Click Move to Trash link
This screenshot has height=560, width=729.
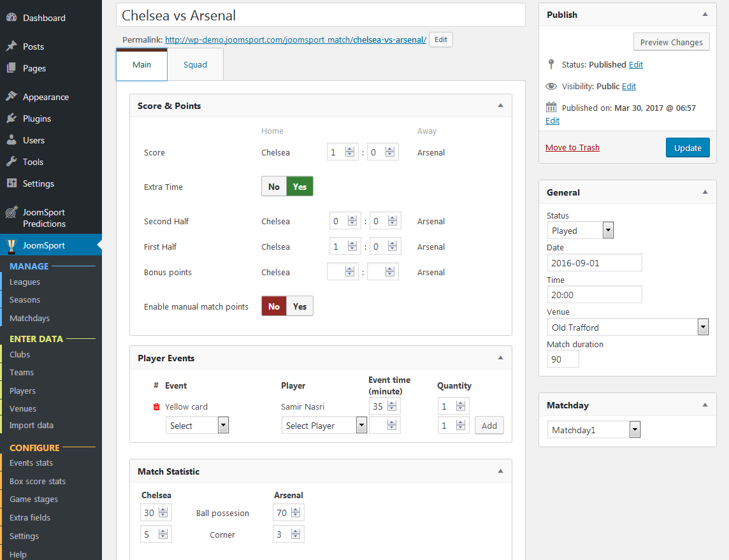[x=572, y=147]
